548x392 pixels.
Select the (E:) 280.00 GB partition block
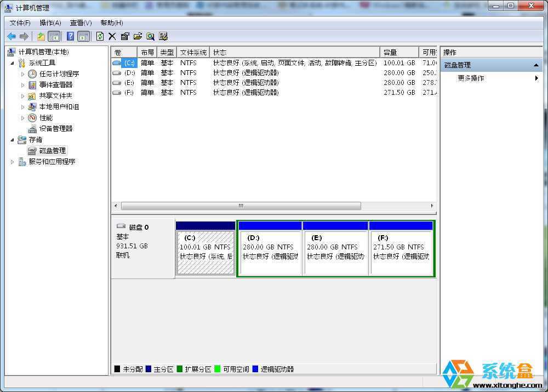335,249
